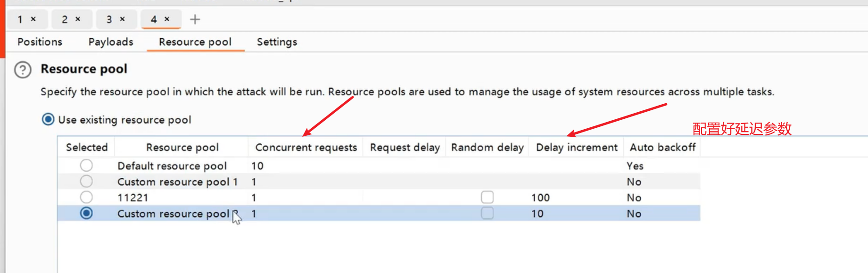Select the 11221 resource pool radio button
The width and height of the screenshot is (868, 273).
[86, 197]
